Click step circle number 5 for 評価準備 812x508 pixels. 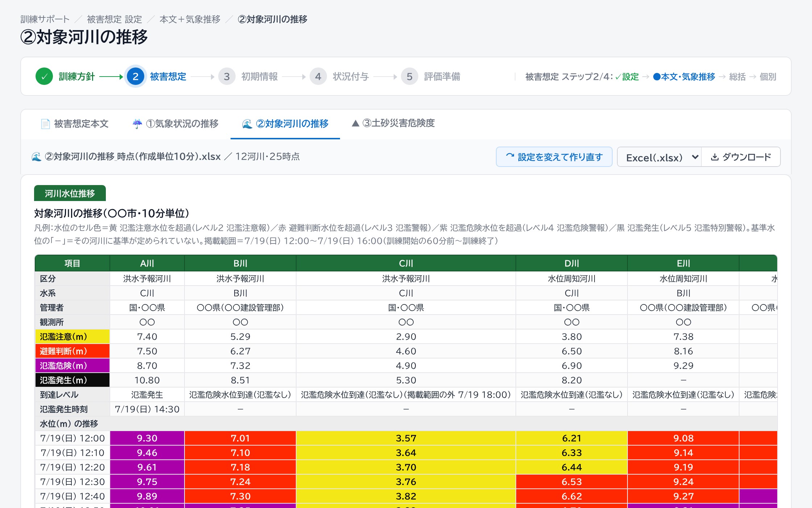[x=410, y=77]
